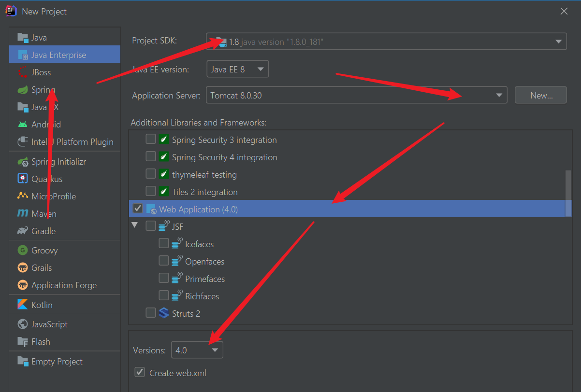Check the Openfaces checkbox
This screenshot has width=581, height=392.
coord(164,261)
